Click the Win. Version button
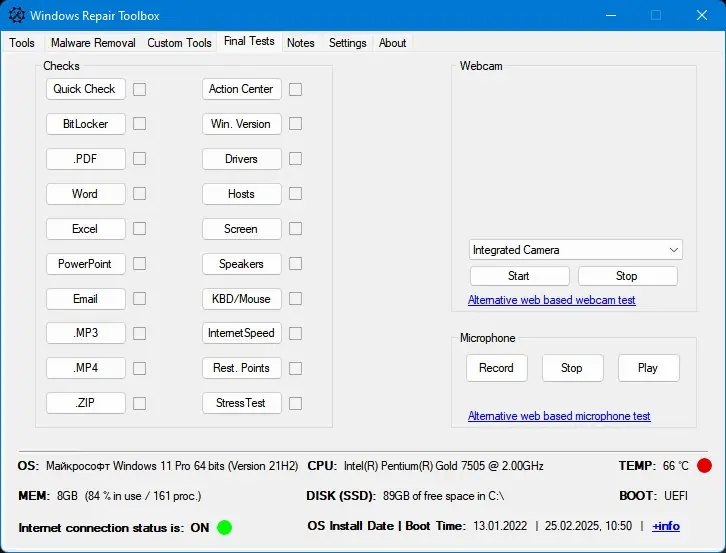The image size is (726, 553). click(x=242, y=124)
